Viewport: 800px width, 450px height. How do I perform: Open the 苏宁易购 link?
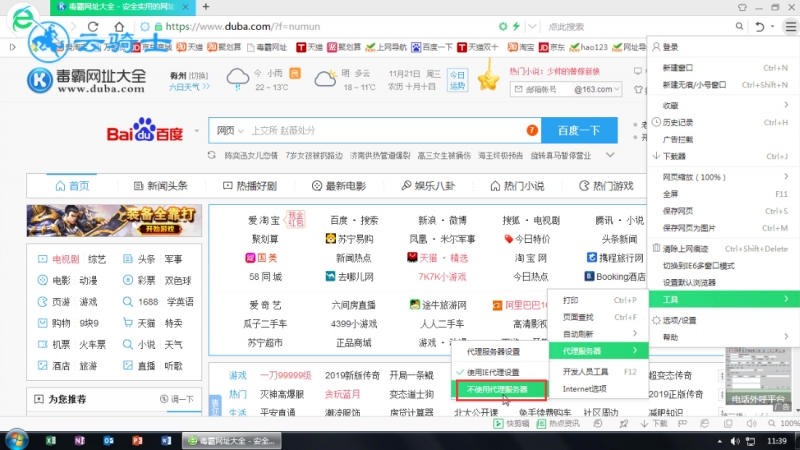tap(349, 239)
